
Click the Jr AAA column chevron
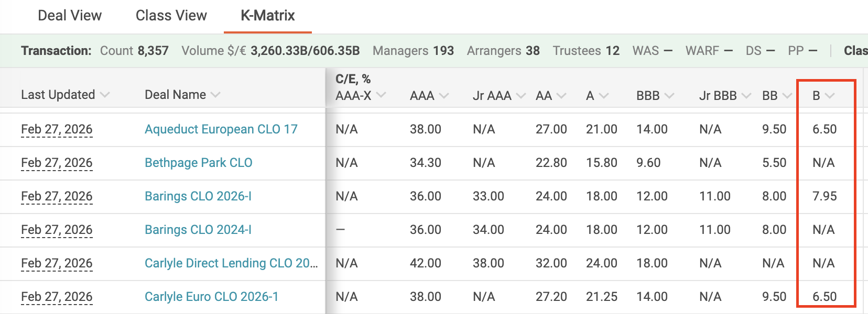(520, 96)
